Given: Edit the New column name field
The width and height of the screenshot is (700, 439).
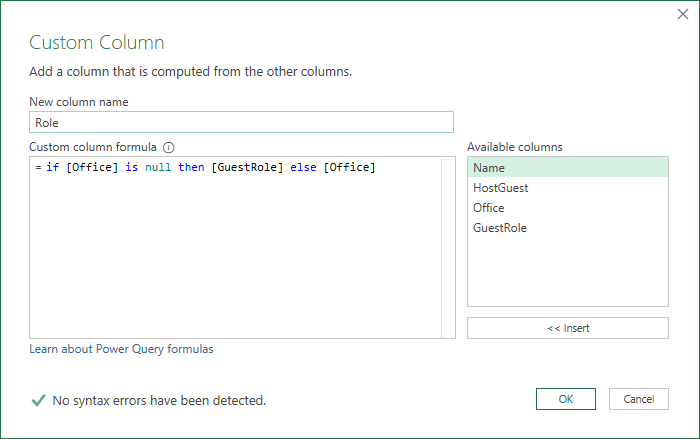Looking at the screenshot, I should click(242, 122).
